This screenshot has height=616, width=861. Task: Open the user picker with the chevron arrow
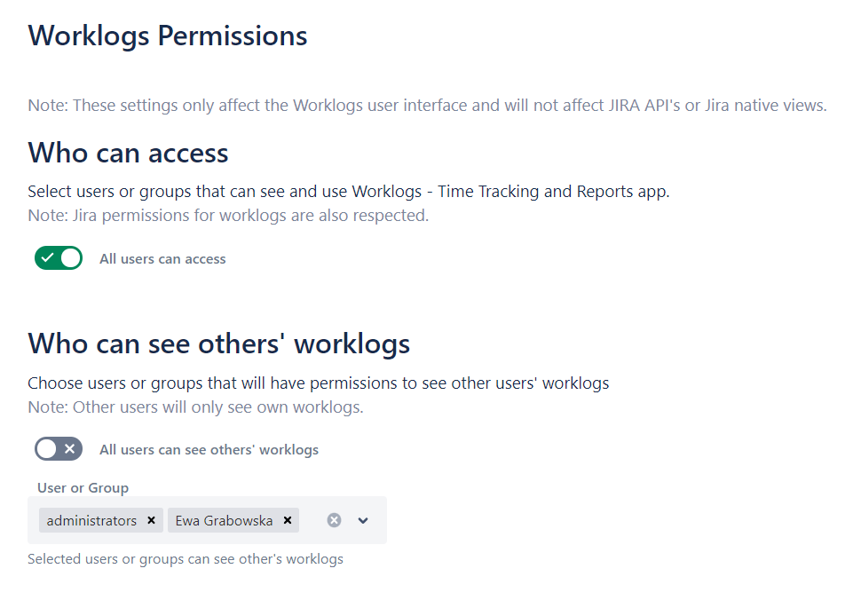coord(361,520)
